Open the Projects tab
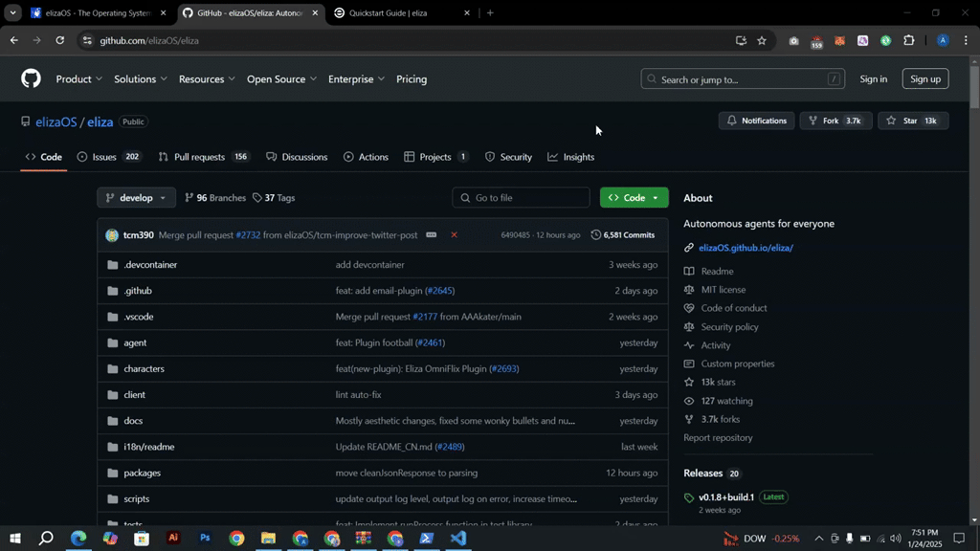This screenshot has height=551, width=980. pyautogui.click(x=436, y=157)
